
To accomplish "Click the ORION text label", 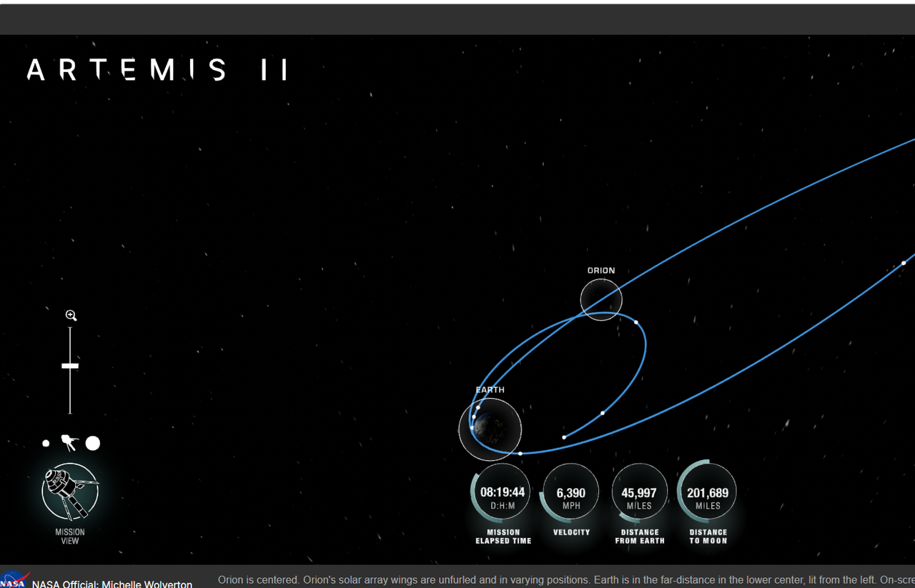I will (x=601, y=271).
